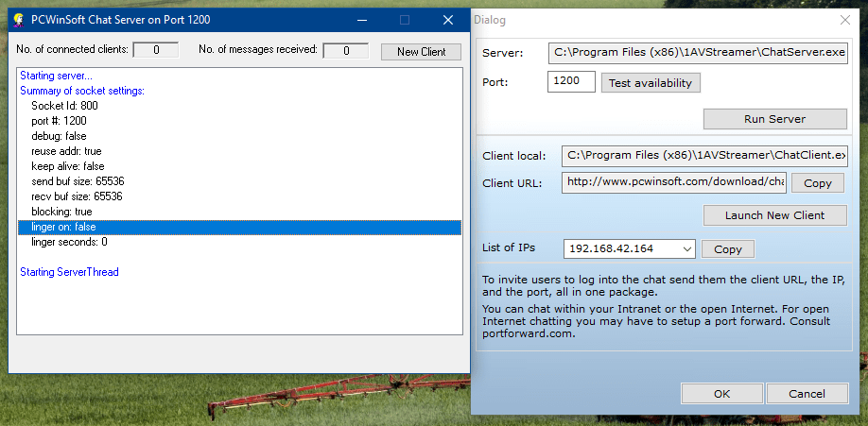Click the Launch New Client button
This screenshot has height=426, width=868.
(x=775, y=215)
